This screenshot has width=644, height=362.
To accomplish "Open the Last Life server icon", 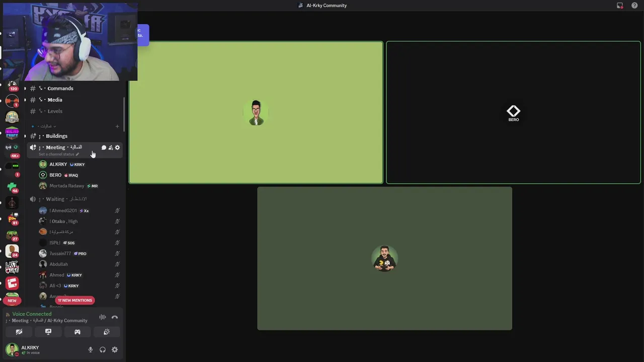I will pyautogui.click(x=12, y=267).
